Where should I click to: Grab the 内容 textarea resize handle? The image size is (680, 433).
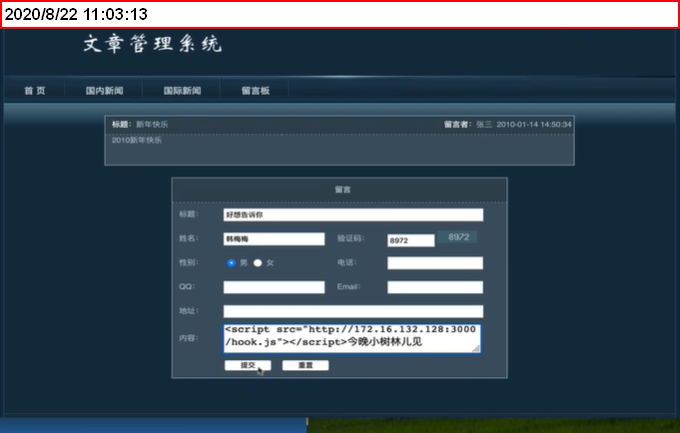(476, 348)
